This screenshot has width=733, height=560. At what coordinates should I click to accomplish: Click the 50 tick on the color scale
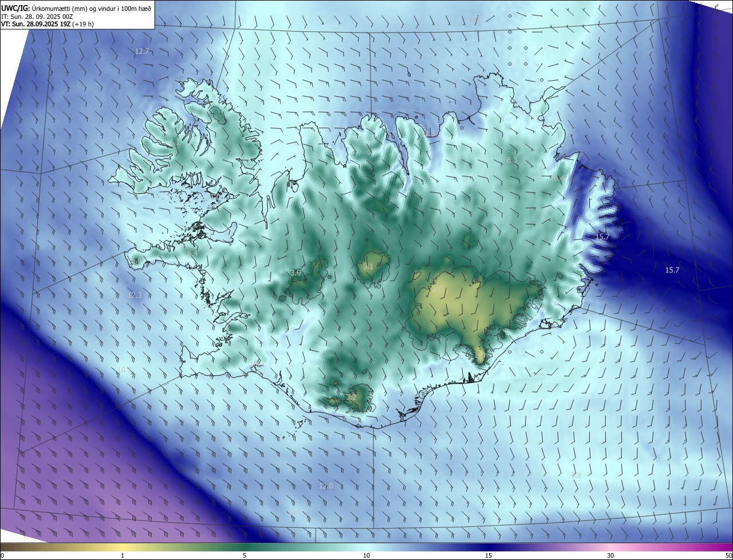point(728,555)
